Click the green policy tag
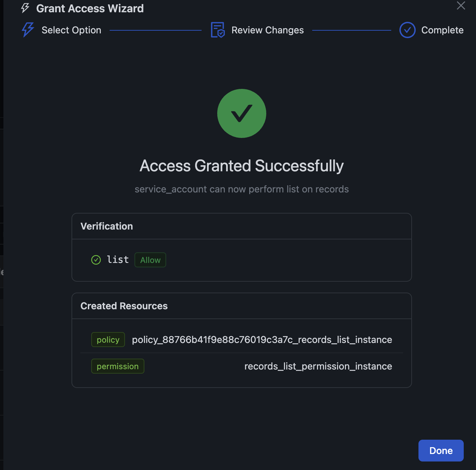The height and width of the screenshot is (470, 476). [x=108, y=340]
